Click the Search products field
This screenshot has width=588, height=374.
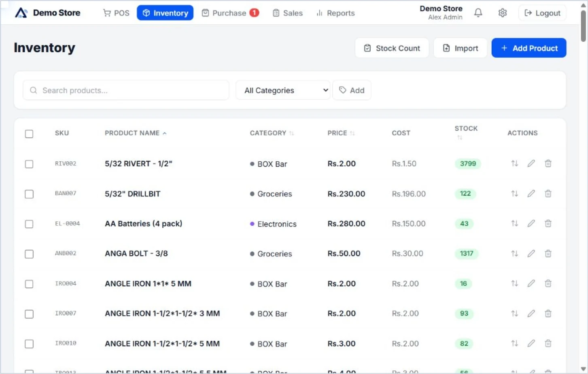click(126, 90)
